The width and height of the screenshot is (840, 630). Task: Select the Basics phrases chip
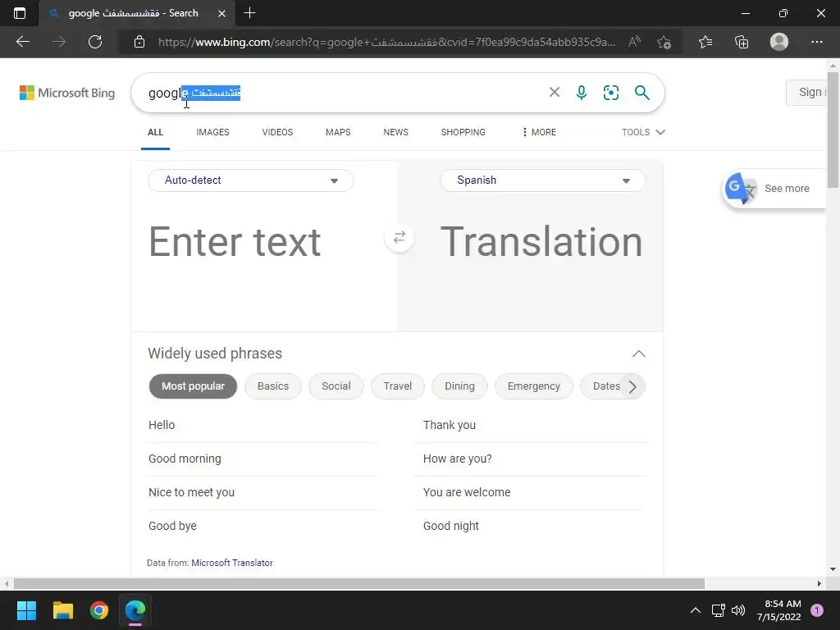(x=273, y=386)
